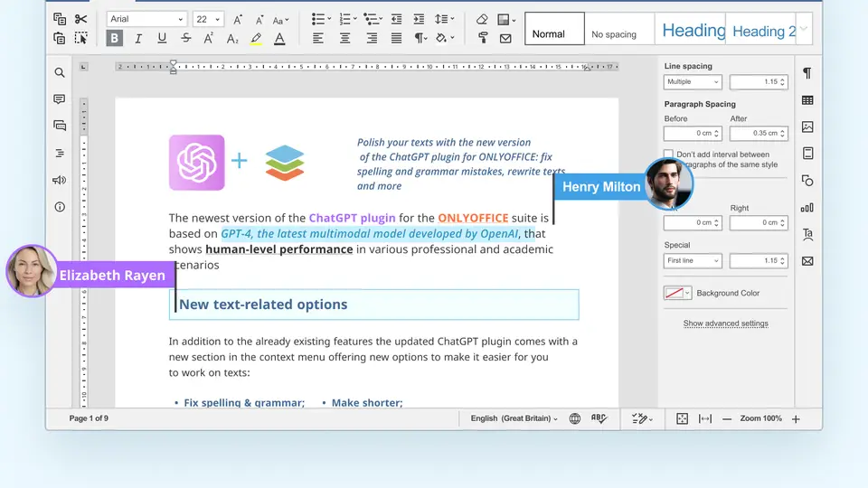
Task: Click the Increase indent icon
Action: click(419, 19)
